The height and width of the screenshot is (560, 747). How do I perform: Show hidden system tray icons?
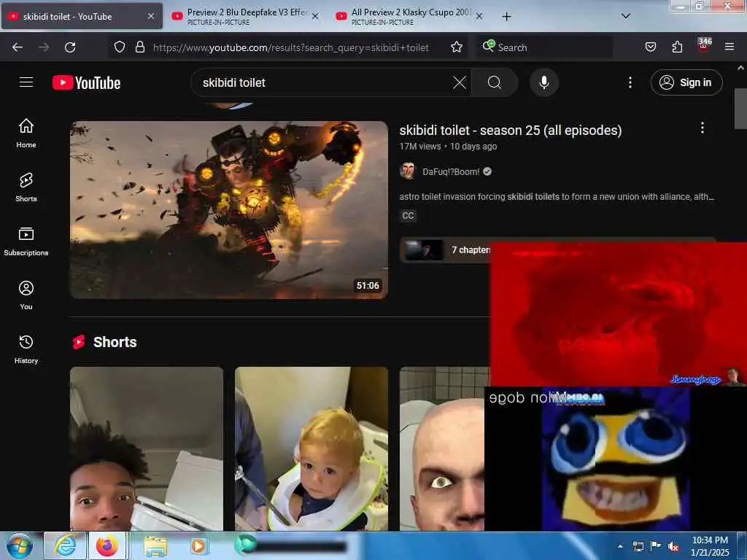(x=620, y=546)
